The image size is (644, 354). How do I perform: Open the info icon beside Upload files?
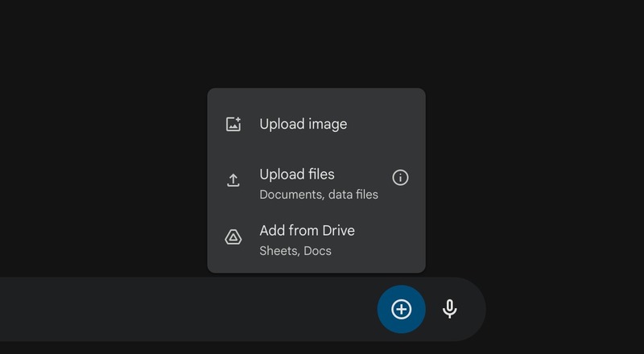[x=400, y=178]
